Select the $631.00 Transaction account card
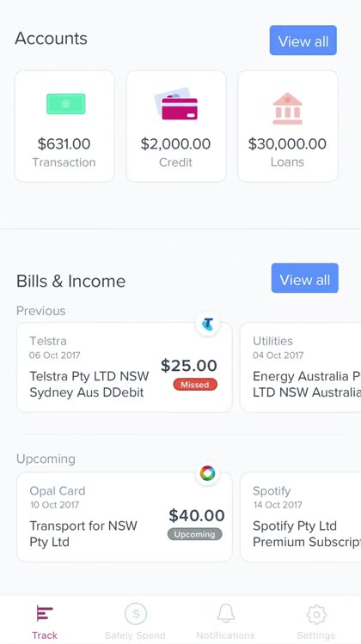 click(64, 126)
